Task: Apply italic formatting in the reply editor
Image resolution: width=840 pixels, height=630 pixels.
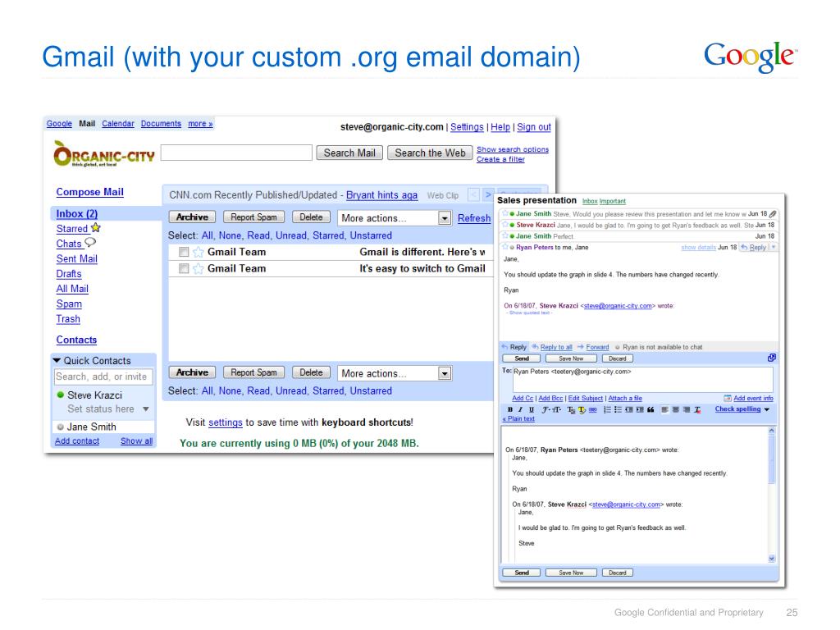Action: click(519, 410)
